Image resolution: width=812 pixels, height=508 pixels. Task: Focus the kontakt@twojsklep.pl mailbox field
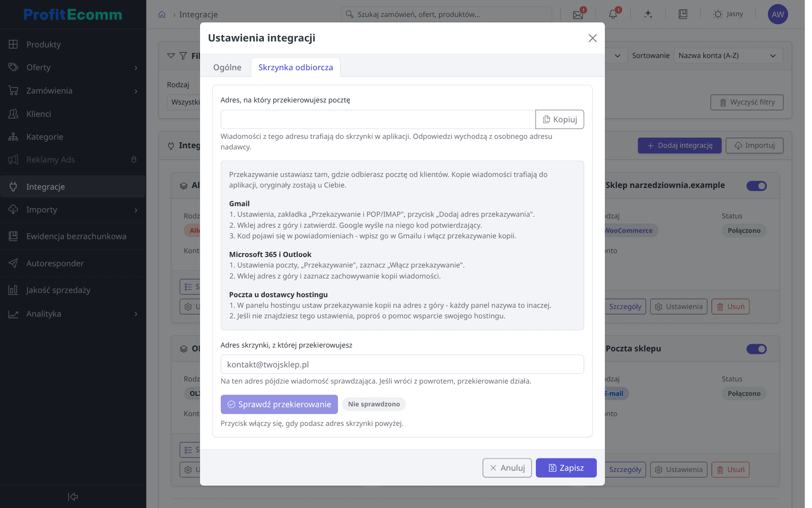[402, 364]
